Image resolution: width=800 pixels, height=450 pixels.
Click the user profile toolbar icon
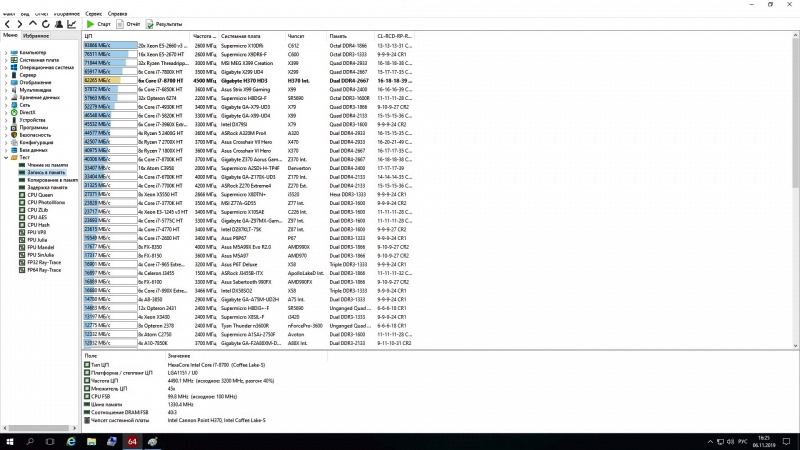pyautogui.click(x=59, y=24)
